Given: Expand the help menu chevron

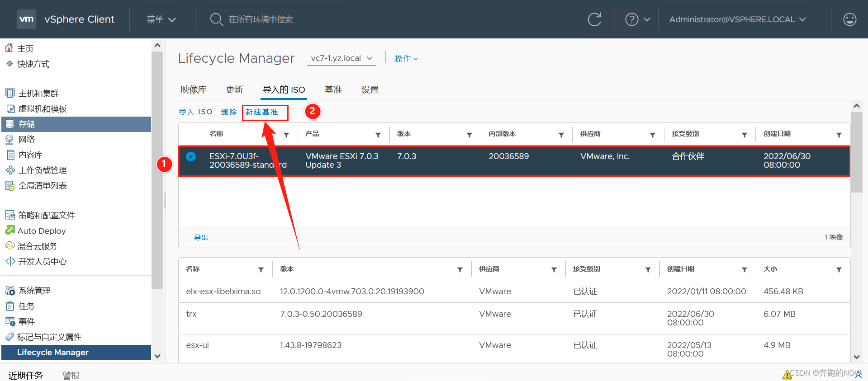Looking at the screenshot, I should [x=647, y=19].
